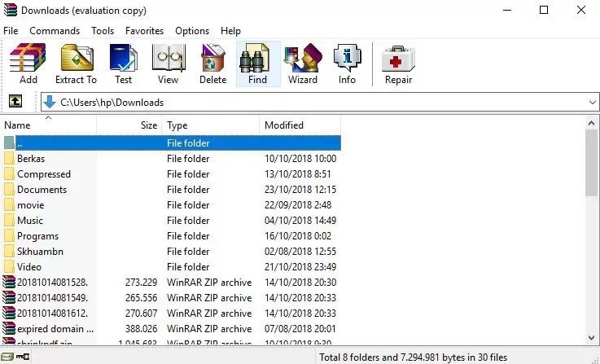The image size is (600, 364).
Task: Open the Help menu
Action: click(x=230, y=31)
